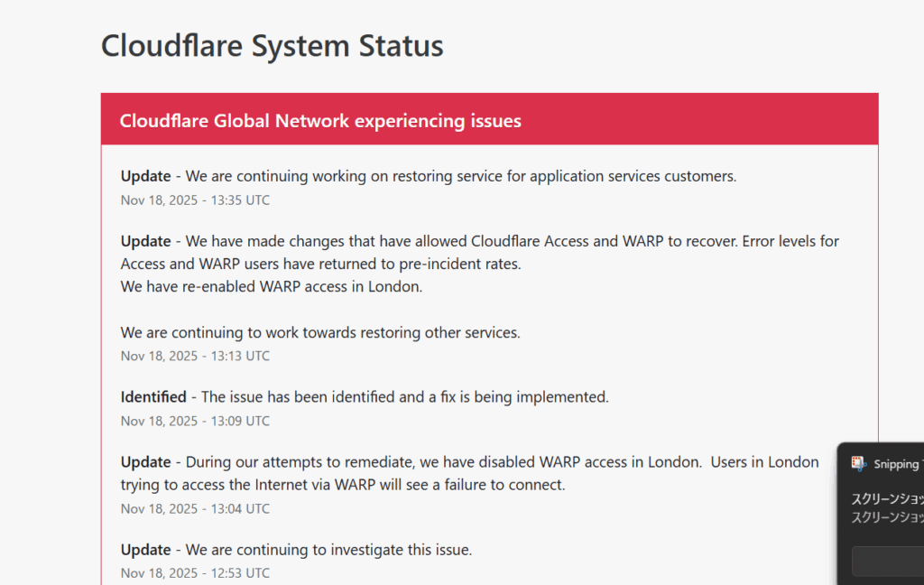The image size is (924, 585).
Task: Click the "disabled WARP access in London" update text
Action: point(469,462)
